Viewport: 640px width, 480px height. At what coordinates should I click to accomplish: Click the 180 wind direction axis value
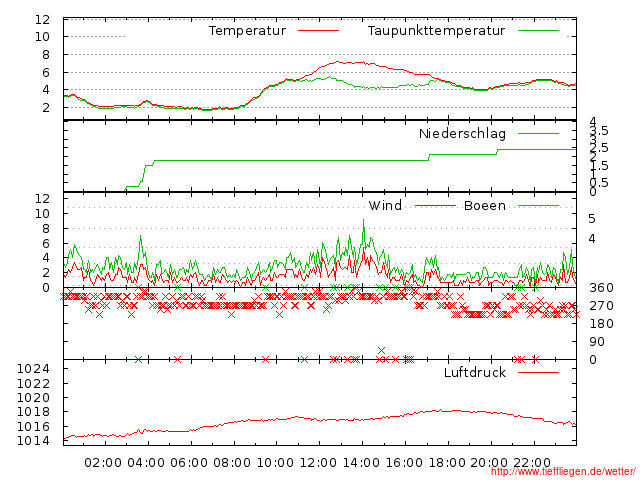tap(601, 324)
